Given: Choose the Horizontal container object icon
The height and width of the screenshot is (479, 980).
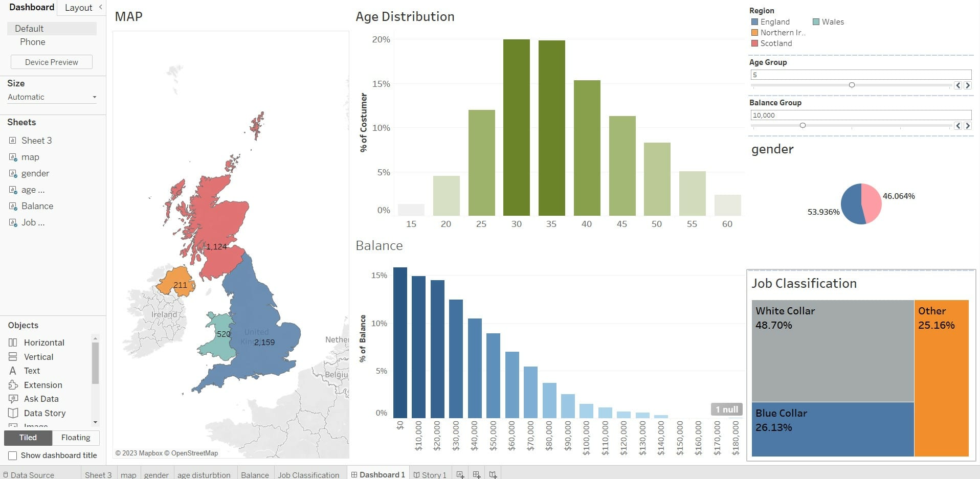Looking at the screenshot, I should pos(13,343).
